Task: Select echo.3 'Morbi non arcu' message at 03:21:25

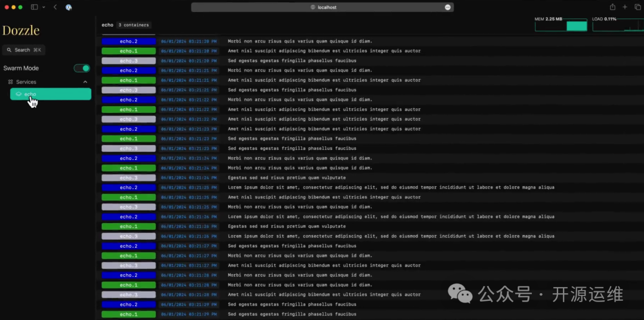Action: 300,207
